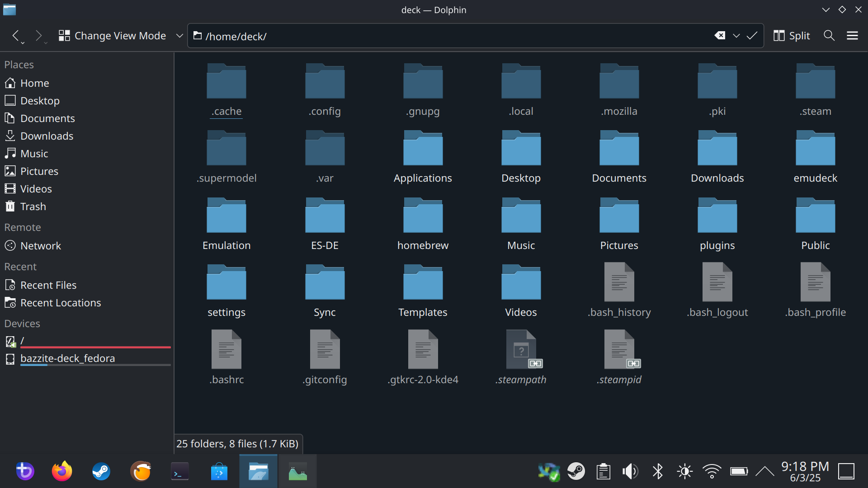This screenshot has width=868, height=488.
Task: Select the .steampid symlink
Action: [x=619, y=358]
